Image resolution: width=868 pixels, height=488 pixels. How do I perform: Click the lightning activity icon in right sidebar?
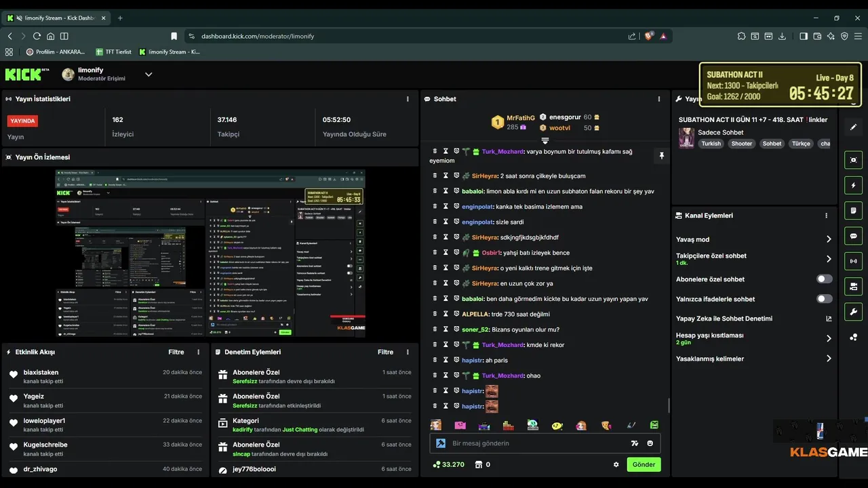pyautogui.click(x=853, y=185)
